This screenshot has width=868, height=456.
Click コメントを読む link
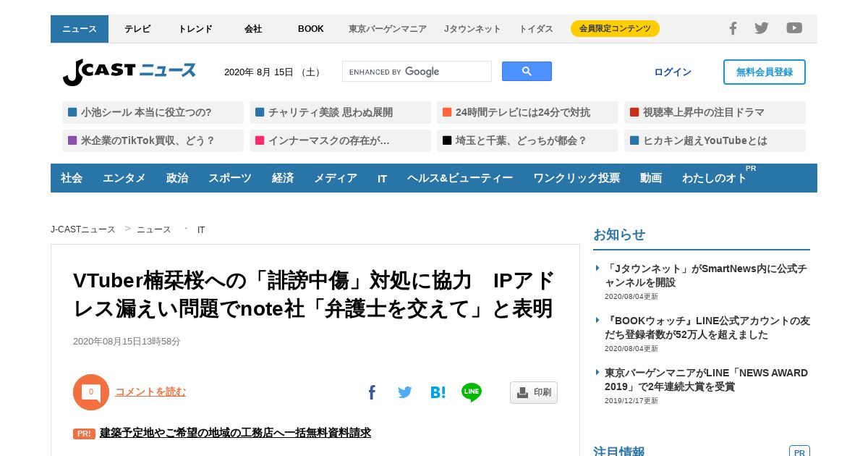(150, 392)
